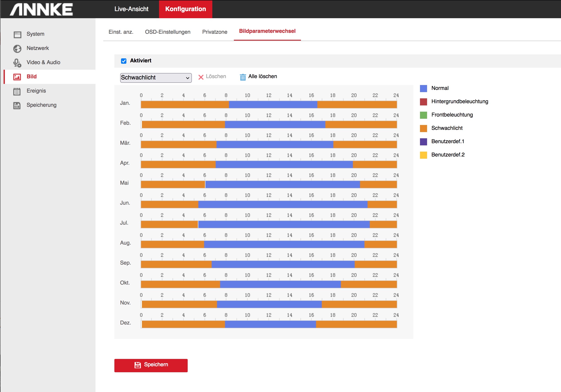The width and height of the screenshot is (561, 392).
Task: Open the Einst. anz. tab
Action: [121, 32]
